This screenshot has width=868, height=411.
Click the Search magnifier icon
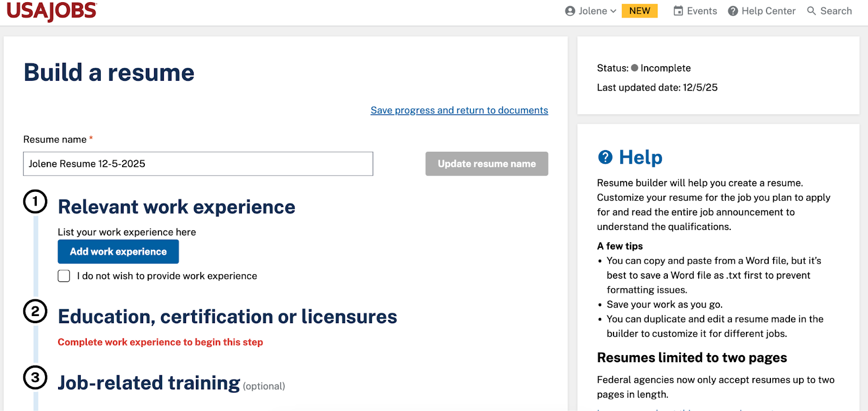click(x=812, y=11)
